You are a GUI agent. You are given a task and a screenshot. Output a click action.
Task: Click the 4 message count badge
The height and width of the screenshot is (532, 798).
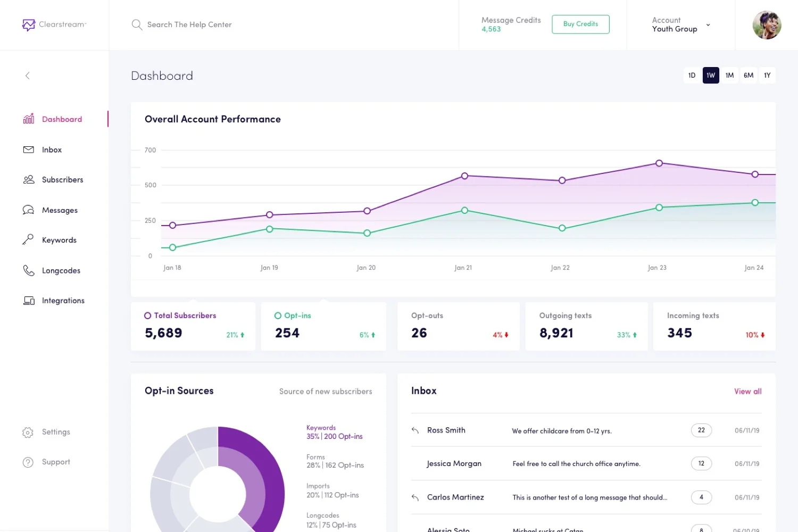pos(701,497)
